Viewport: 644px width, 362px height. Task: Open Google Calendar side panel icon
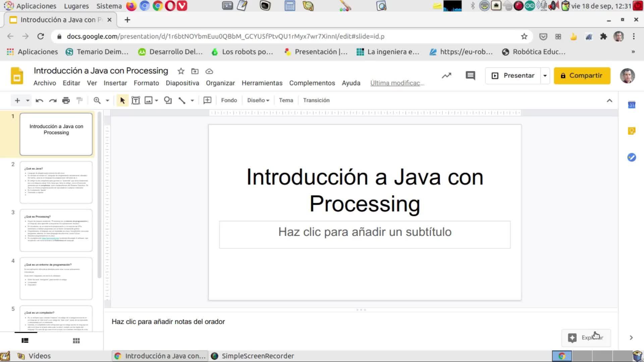(x=631, y=105)
